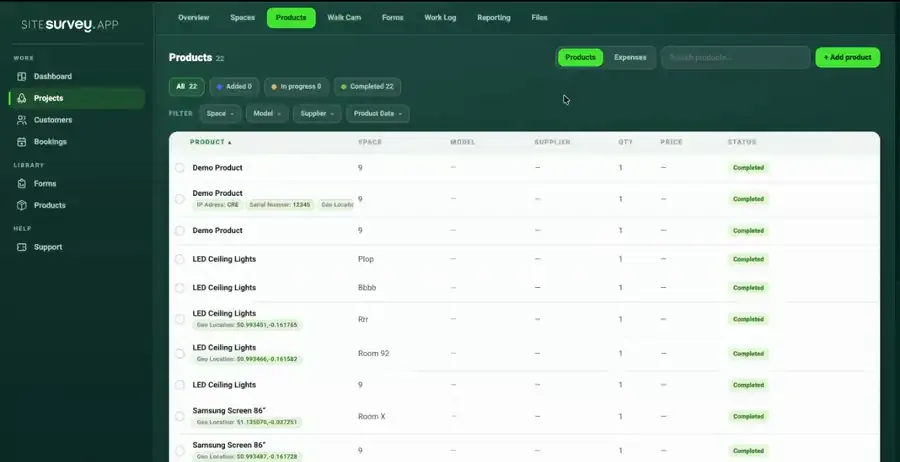Open the Bookings calendar icon
The width and height of the screenshot is (900, 462).
click(x=22, y=142)
